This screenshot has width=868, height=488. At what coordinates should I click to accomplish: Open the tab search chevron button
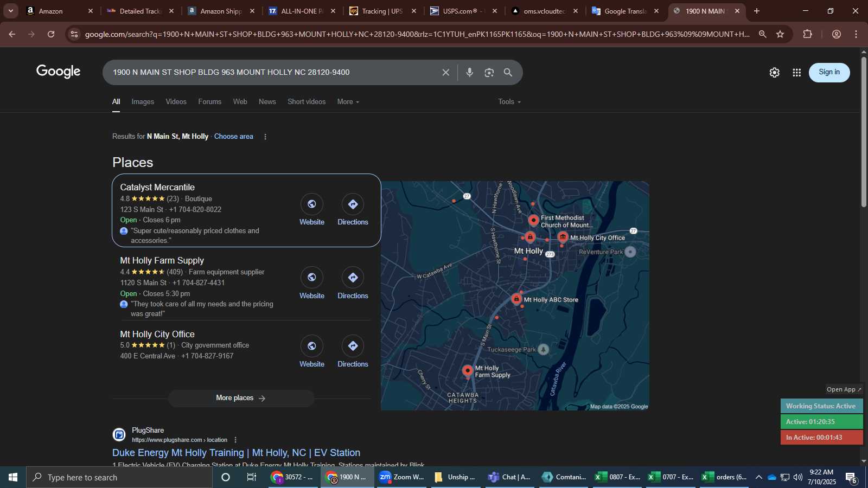click(10, 11)
